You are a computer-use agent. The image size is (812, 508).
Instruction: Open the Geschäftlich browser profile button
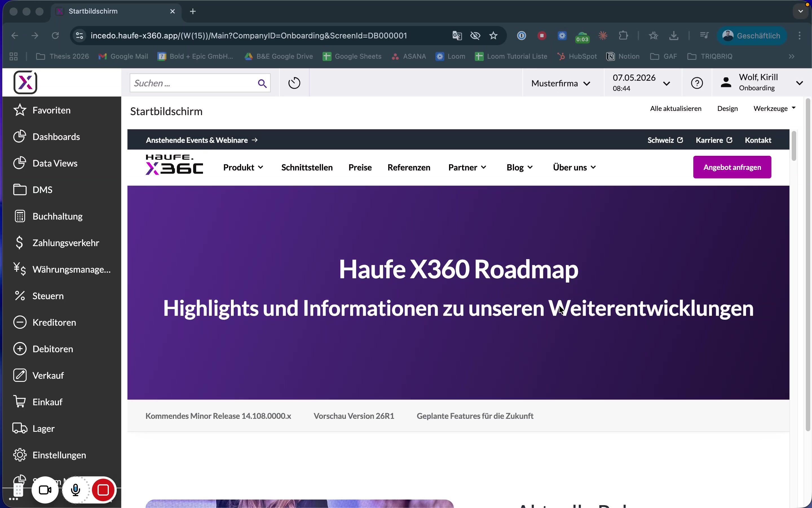tap(752, 36)
